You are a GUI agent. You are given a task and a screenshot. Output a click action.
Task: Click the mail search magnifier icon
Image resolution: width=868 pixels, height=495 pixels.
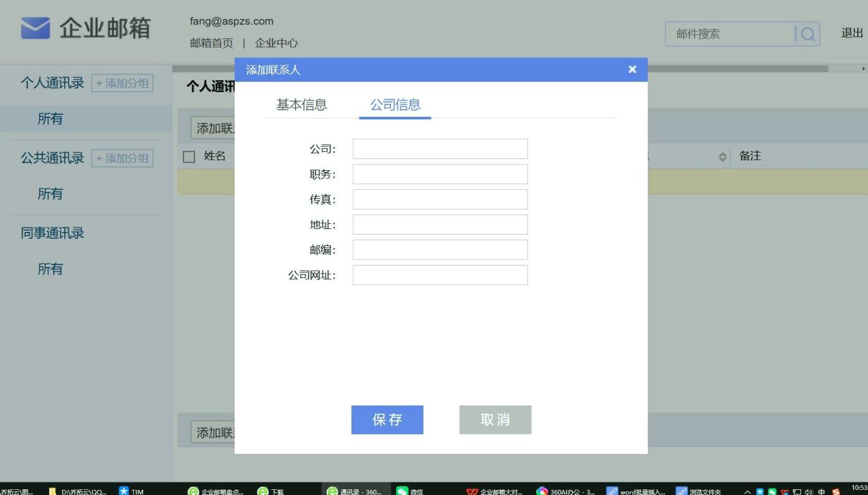point(808,34)
